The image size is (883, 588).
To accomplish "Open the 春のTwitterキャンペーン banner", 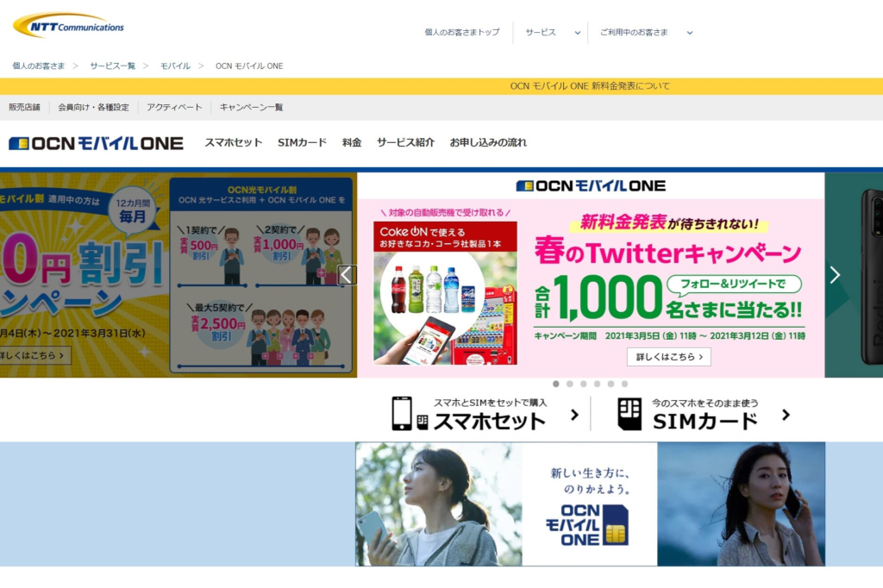I will click(x=591, y=275).
